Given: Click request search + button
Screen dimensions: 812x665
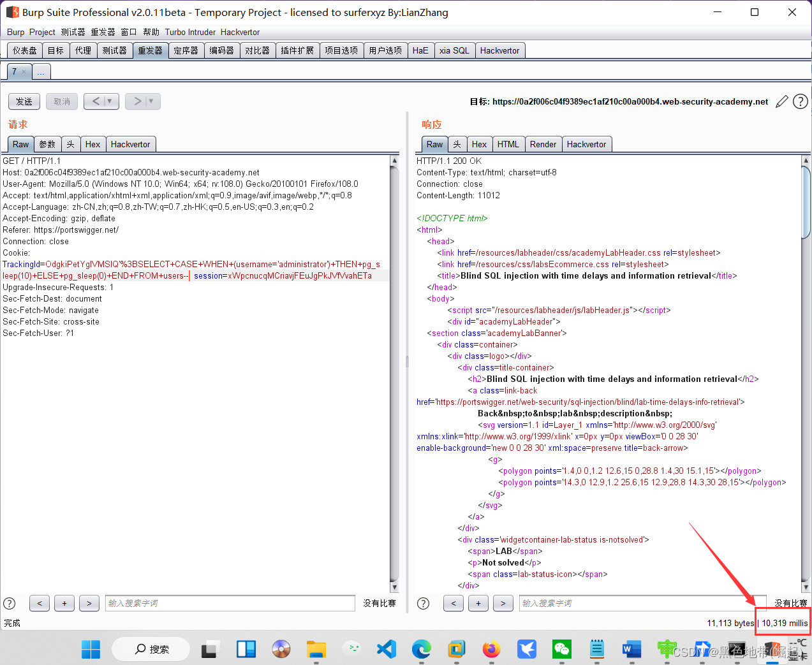Looking at the screenshot, I should pos(64,603).
